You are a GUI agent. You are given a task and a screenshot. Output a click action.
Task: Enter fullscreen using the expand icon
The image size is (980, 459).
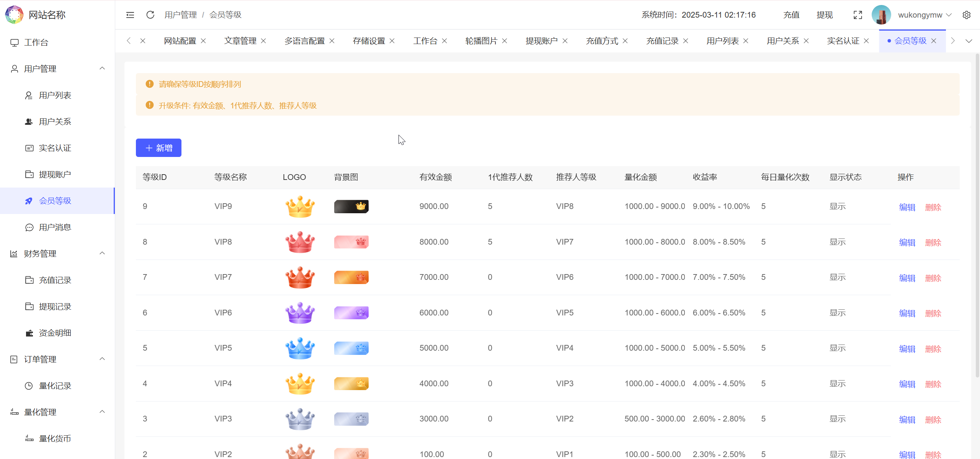pyautogui.click(x=858, y=15)
